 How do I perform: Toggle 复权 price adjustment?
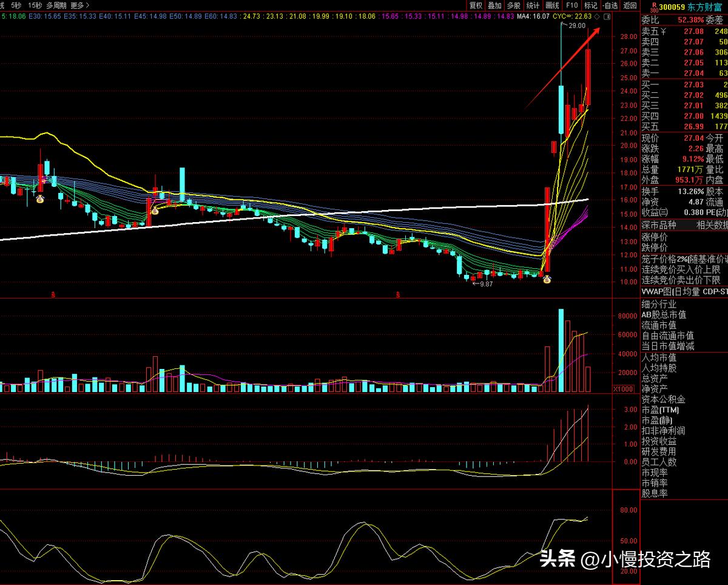(476, 5)
